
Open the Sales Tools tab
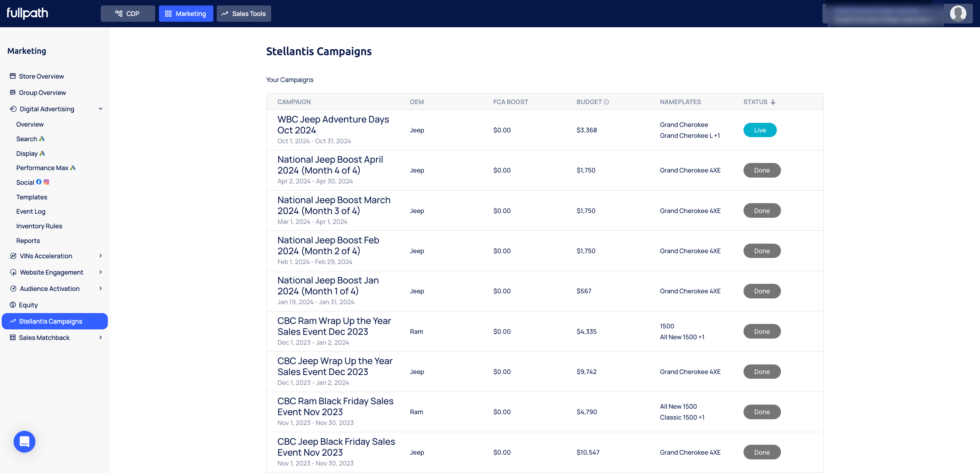click(244, 14)
